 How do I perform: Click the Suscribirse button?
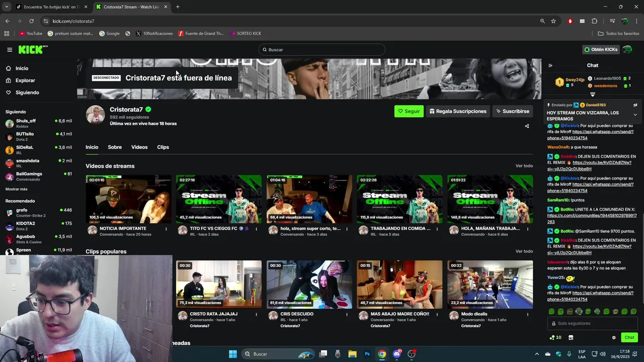pos(512,111)
